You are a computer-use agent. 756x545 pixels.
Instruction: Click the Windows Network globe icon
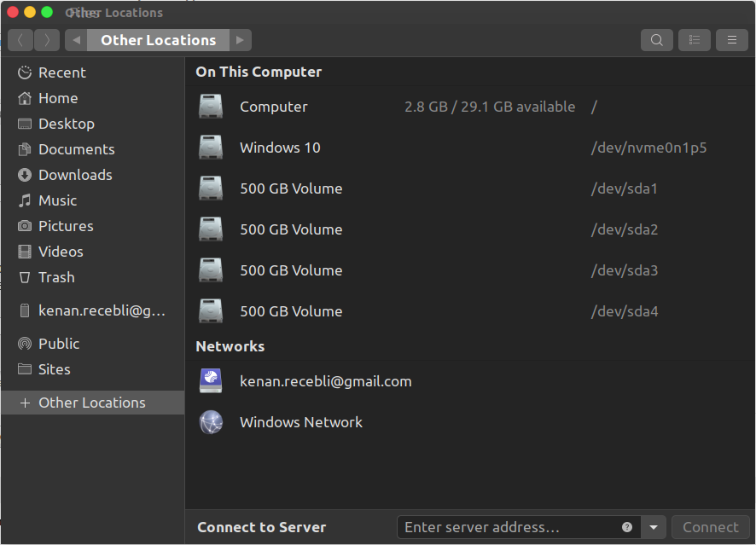coord(211,422)
